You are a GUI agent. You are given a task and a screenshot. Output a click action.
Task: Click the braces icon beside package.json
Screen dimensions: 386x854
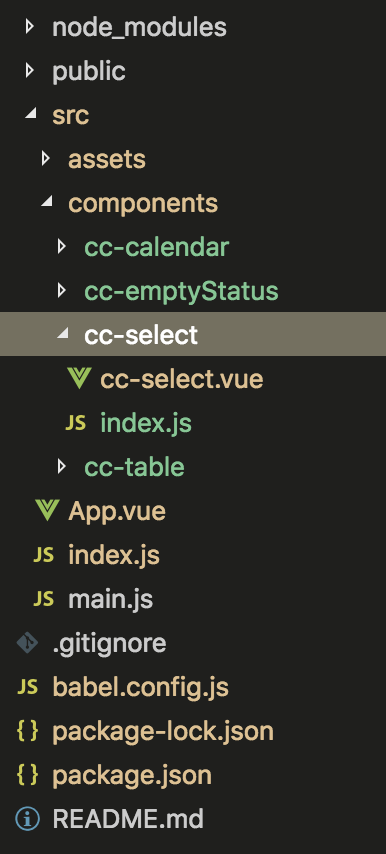click(27, 775)
